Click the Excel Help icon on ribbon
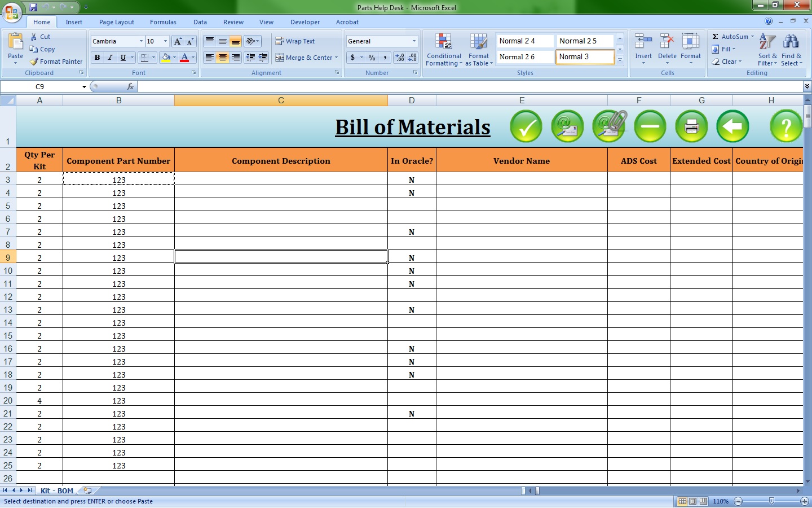 pyautogui.click(x=769, y=21)
